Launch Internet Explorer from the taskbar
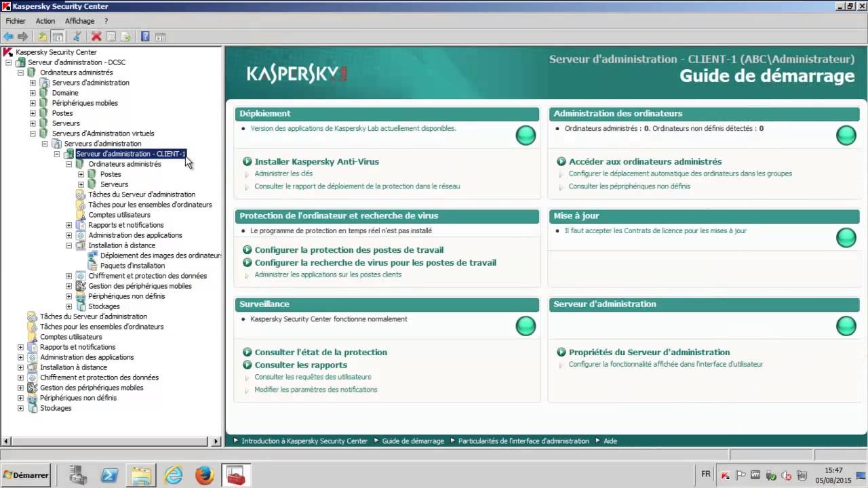 (x=174, y=475)
